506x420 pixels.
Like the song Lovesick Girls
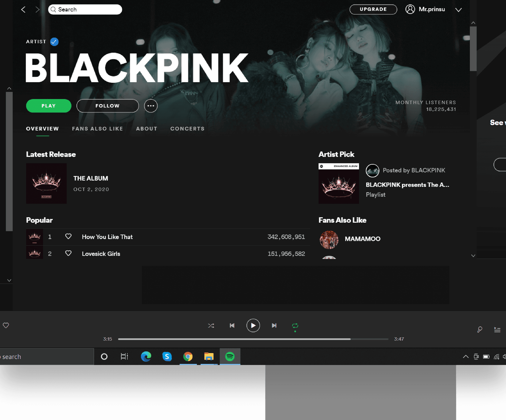coord(68,253)
